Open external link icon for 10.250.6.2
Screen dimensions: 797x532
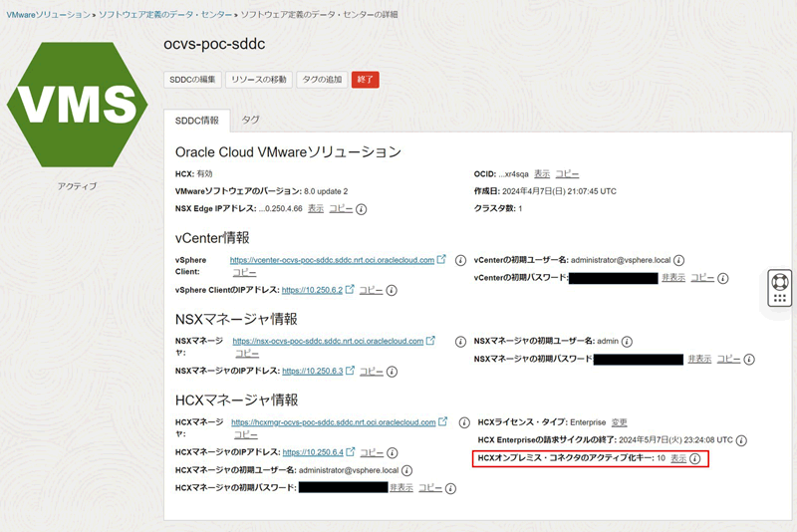tap(350, 289)
